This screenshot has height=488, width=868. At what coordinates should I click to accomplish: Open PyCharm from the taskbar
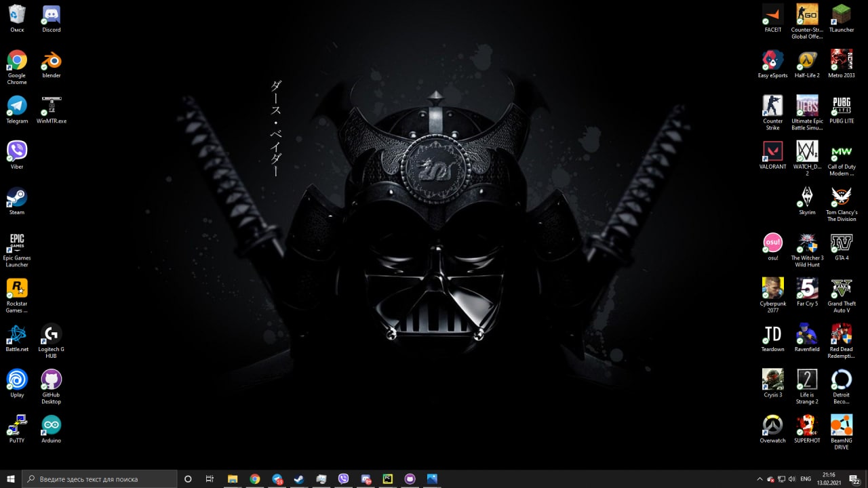click(x=388, y=479)
